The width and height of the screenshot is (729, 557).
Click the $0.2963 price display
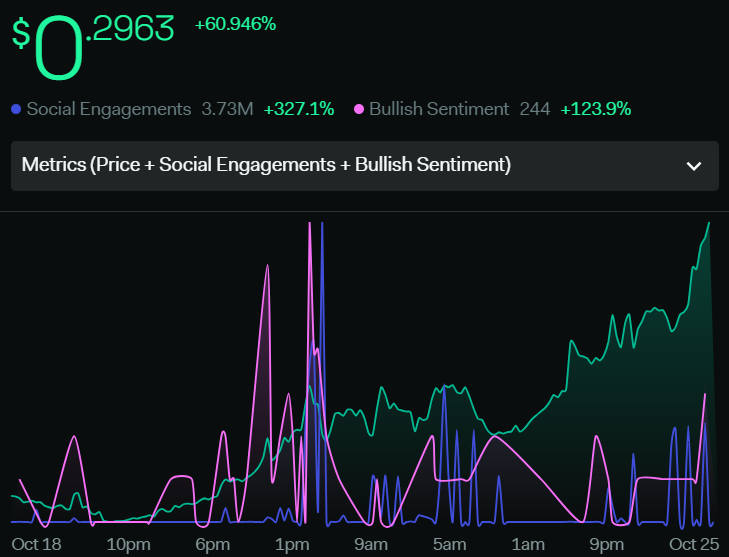pyautogui.click(x=93, y=46)
